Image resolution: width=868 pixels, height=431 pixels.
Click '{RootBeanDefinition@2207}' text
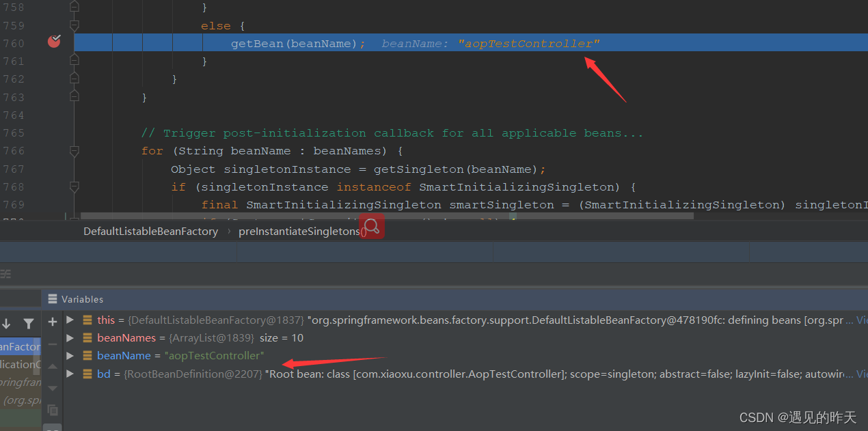click(193, 374)
